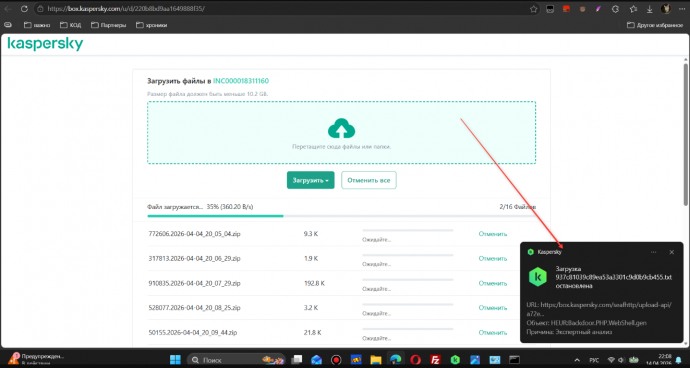Click the file name 528077.2026-04-04_20_08_25.zip
Image resolution: width=690 pixels, height=368 pixels.
[x=195, y=308]
